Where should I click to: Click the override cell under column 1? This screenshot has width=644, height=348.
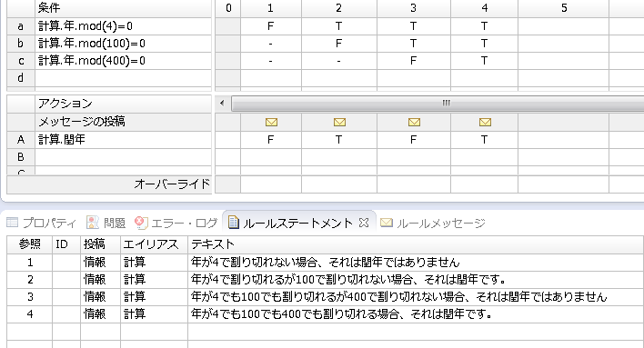click(271, 184)
